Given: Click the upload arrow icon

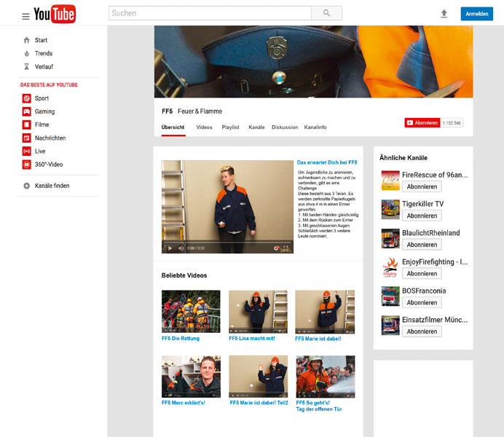Looking at the screenshot, I should point(444,14).
